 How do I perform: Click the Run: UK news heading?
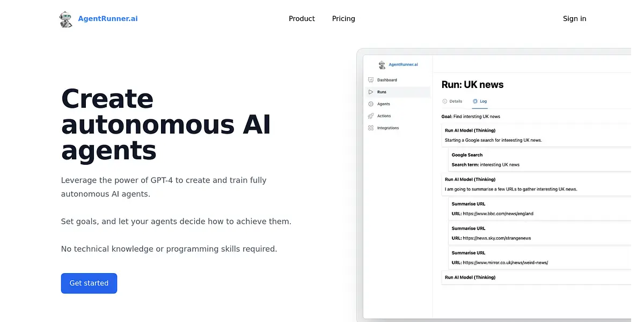click(x=472, y=85)
